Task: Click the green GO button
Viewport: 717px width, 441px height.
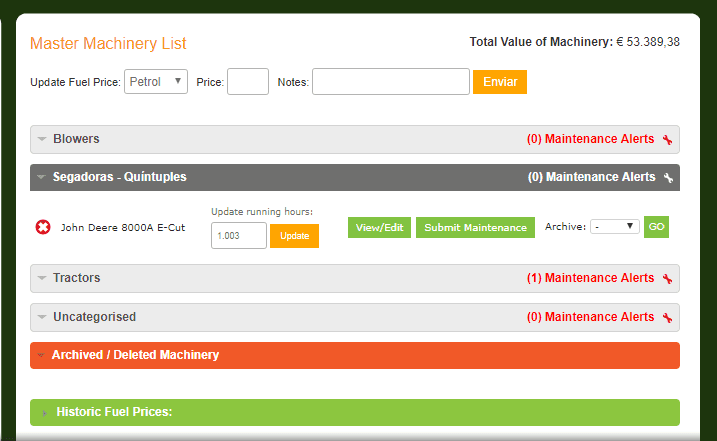Action: click(x=656, y=227)
